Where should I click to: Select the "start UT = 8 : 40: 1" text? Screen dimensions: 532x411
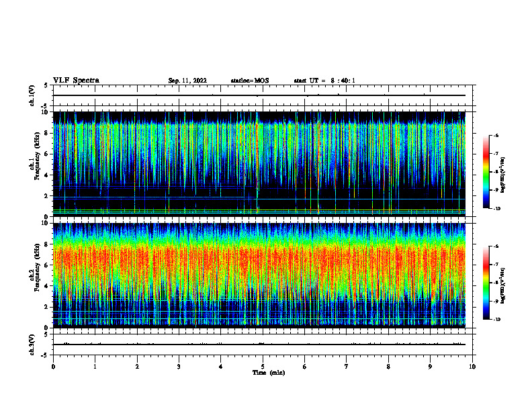(324, 81)
